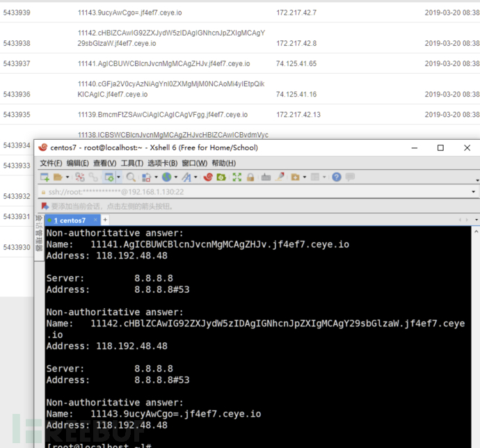Expand the Open session folder dropdown arrow

(67, 177)
